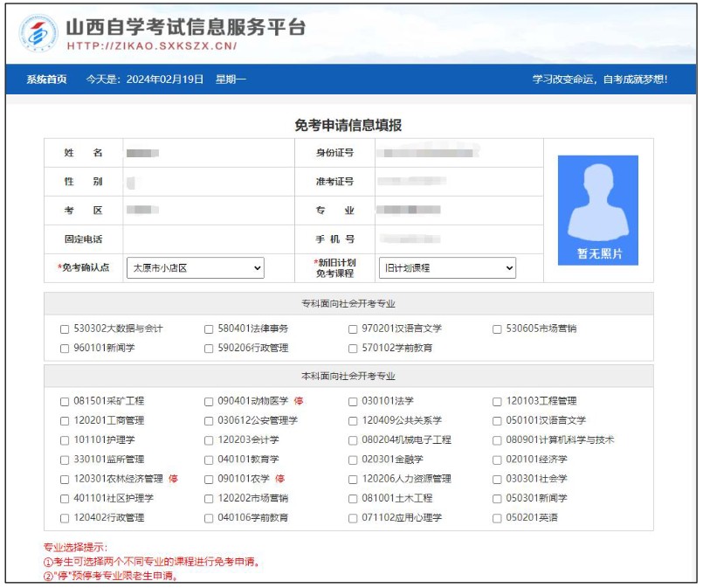Check the 050101汉语言文学 box
Screen dimensions: 703x588
click(x=497, y=421)
